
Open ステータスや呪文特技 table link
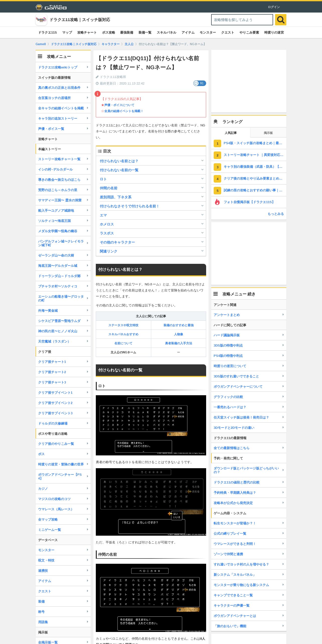point(123,325)
